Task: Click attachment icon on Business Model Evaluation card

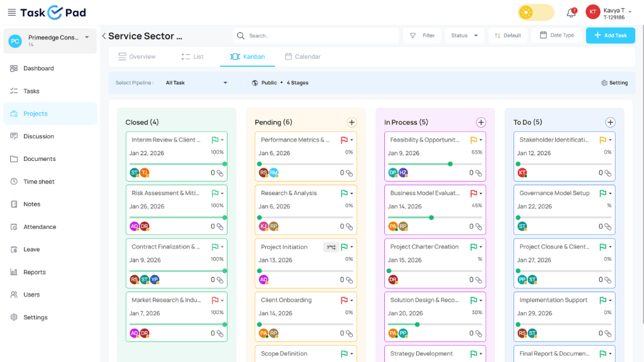Action: 479,226
